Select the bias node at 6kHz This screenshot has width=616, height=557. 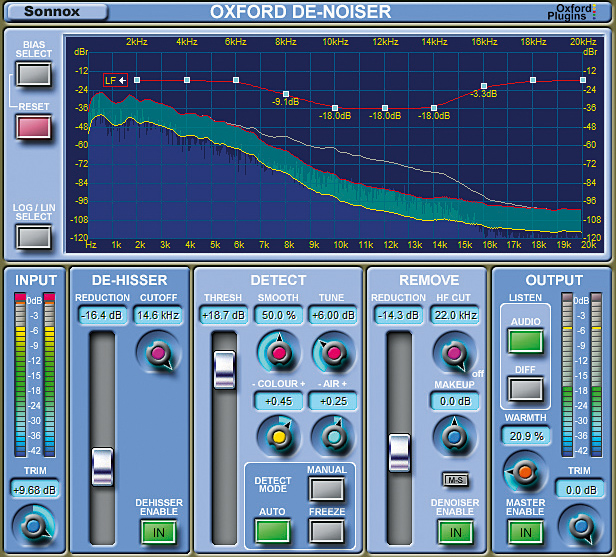point(236,80)
